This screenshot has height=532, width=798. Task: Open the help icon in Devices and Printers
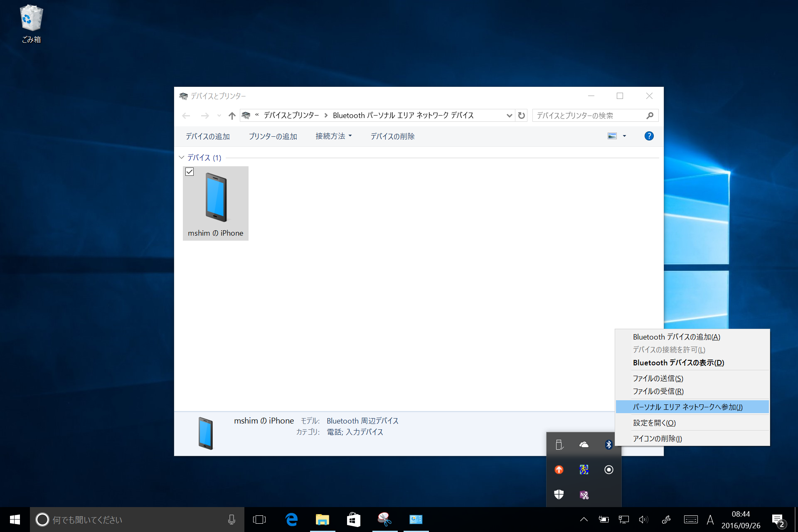point(649,136)
